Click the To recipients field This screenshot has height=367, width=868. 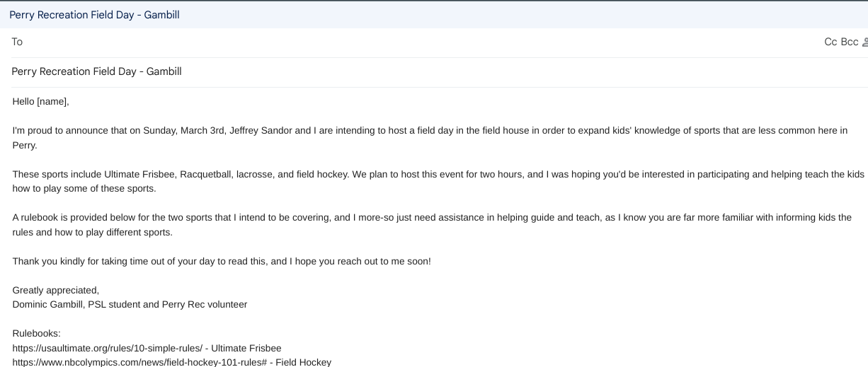pyautogui.click(x=425, y=42)
